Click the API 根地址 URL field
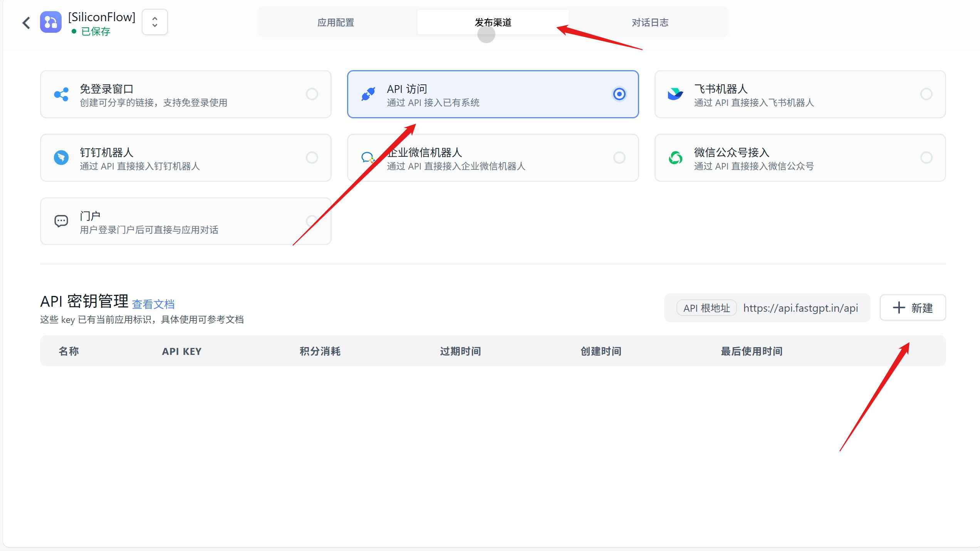This screenshot has width=980, height=551. (800, 307)
